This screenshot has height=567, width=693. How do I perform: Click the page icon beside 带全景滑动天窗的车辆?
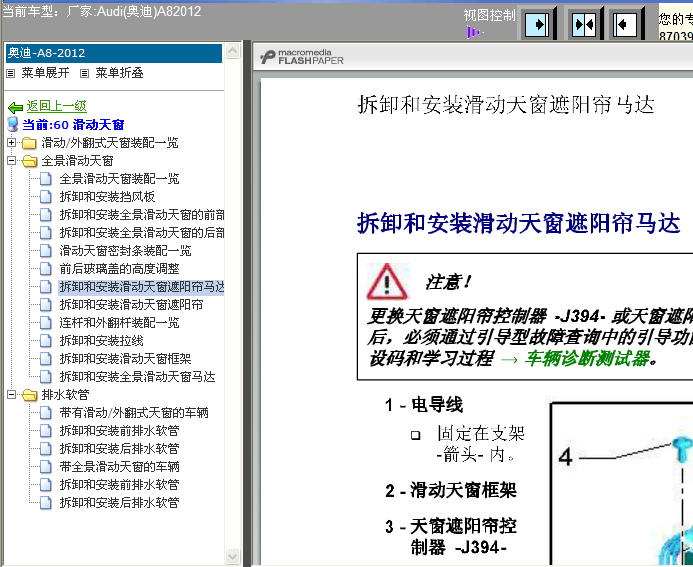[x=46, y=467]
